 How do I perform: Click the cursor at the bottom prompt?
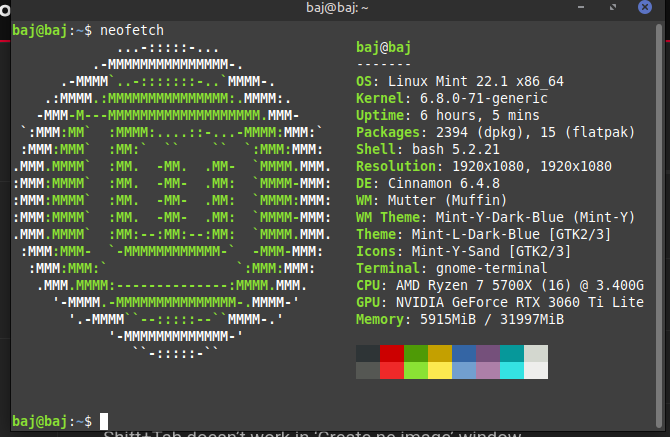pyautogui.click(x=104, y=421)
